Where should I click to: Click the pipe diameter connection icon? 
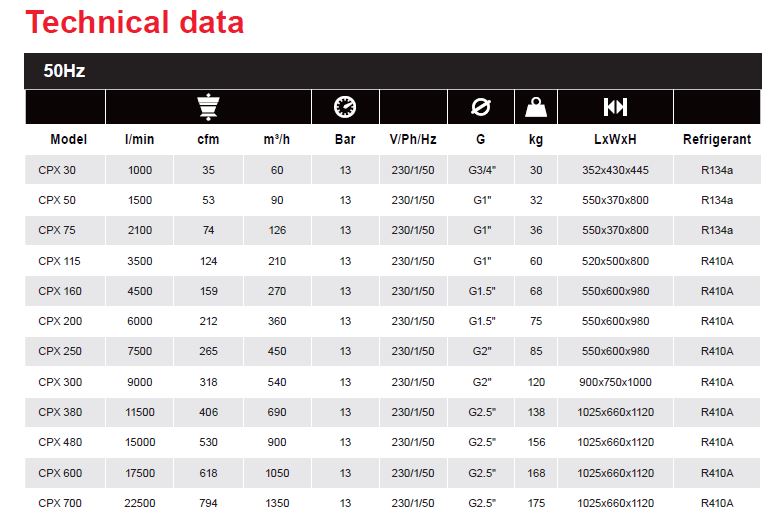[481, 107]
